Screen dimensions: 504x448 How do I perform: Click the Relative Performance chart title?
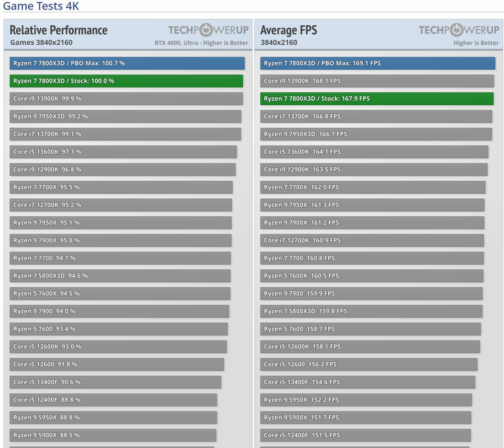pos(58,30)
